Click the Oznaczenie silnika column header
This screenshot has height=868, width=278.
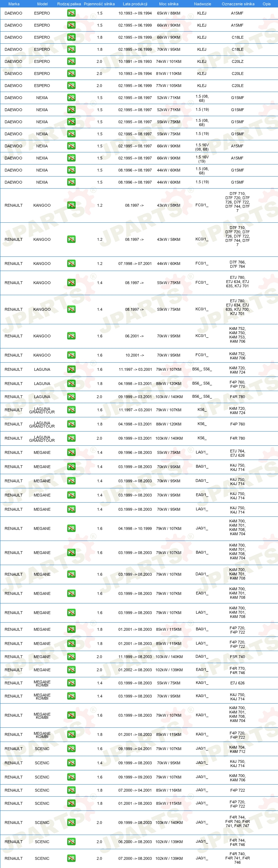[x=238, y=4]
